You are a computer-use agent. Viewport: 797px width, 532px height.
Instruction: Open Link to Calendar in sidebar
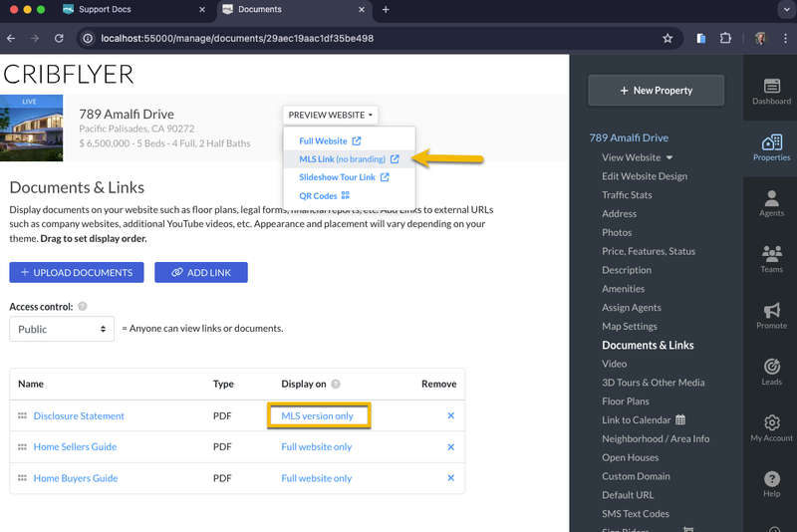pos(644,420)
